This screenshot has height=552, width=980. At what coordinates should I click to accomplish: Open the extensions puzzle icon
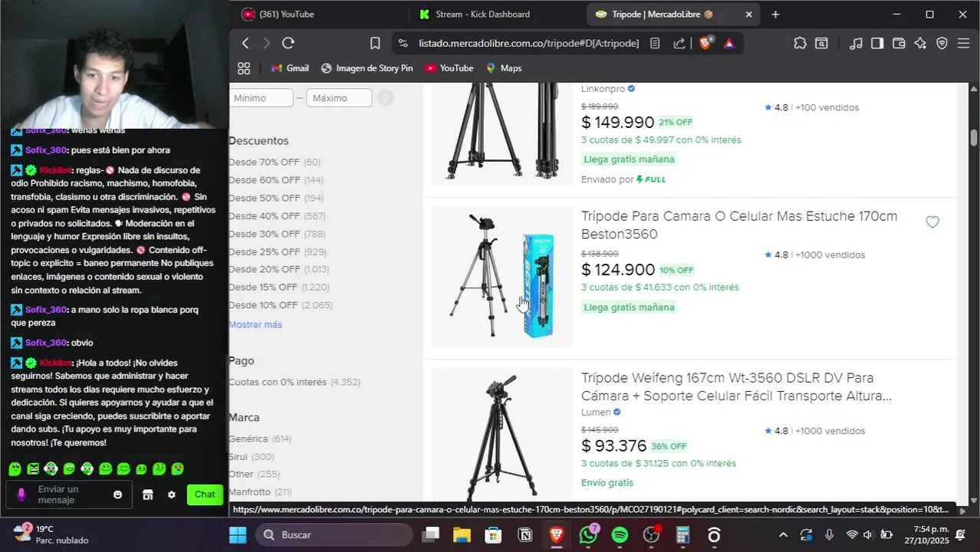(800, 44)
